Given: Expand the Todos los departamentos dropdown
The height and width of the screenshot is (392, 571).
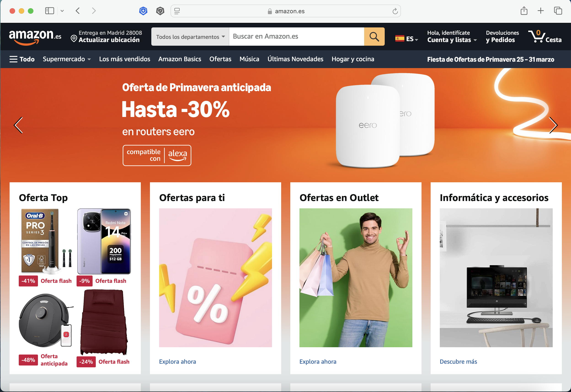Looking at the screenshot, I should [x=190, y=37].
